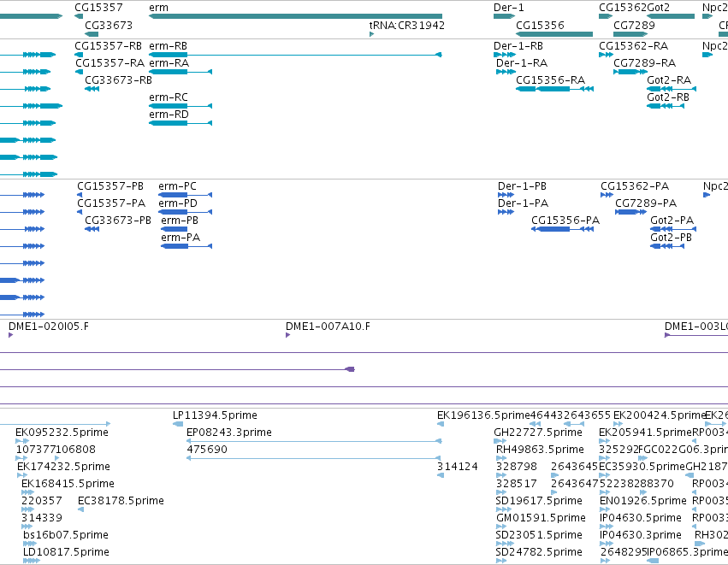This screenshot has height=565, width=728.
Task: Select the Got2-PA protein glyph
Action: click(x=673, y=229)
